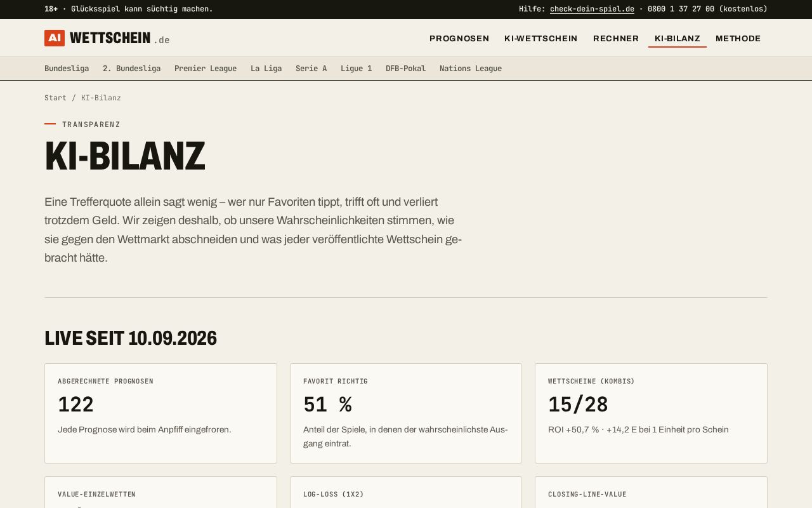812x508 pixels.
Task: Choose Bundesliga in league bar
Action: pyautogui.click(x=67, y=69)
